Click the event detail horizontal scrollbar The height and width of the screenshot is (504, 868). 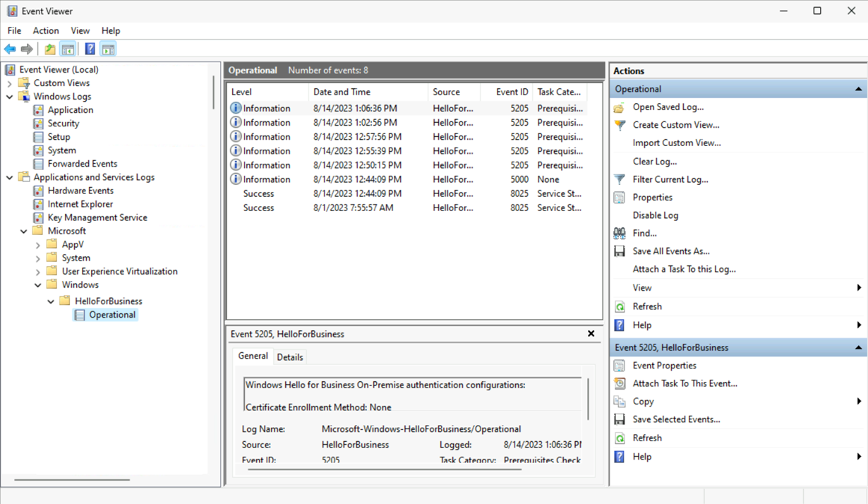[385, 469]
